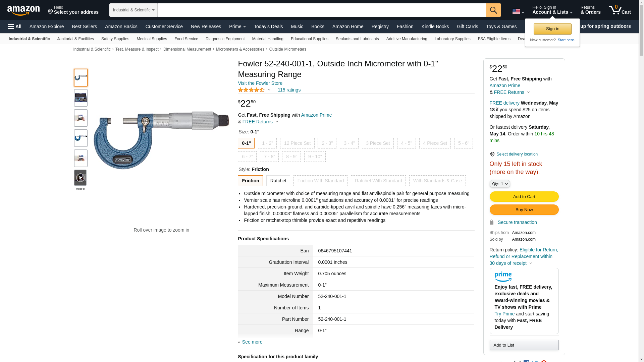644x362 pixels.
Task: Open the Qty quantity dropdown
Action: (499, 184)
